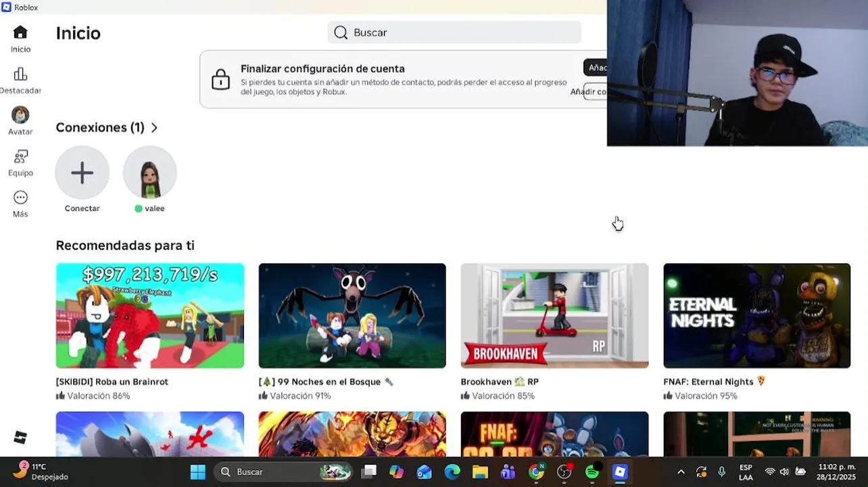The image size is (868, 487).
Task: Open valee's avatar connection
Action: point(150,172)
